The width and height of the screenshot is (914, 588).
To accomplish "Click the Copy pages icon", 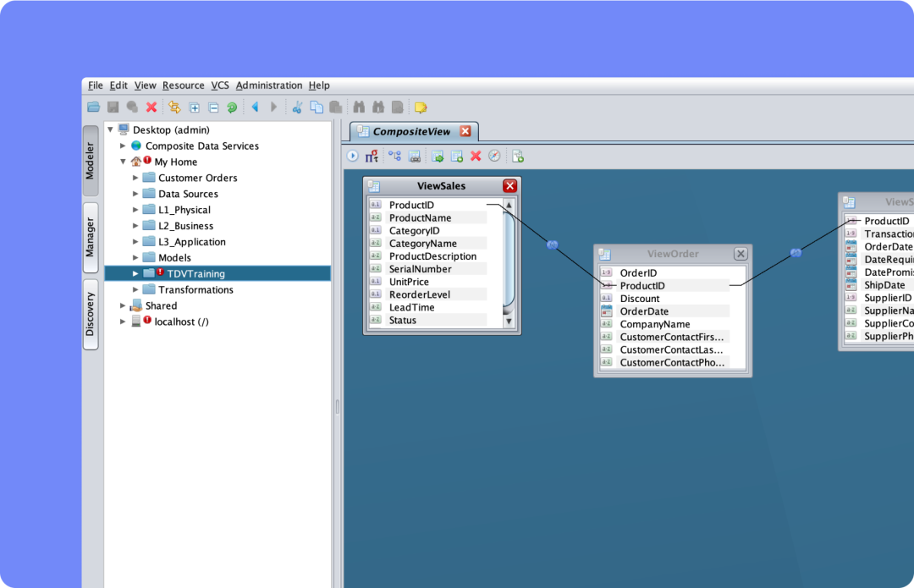I will click(x=317, y=107).
